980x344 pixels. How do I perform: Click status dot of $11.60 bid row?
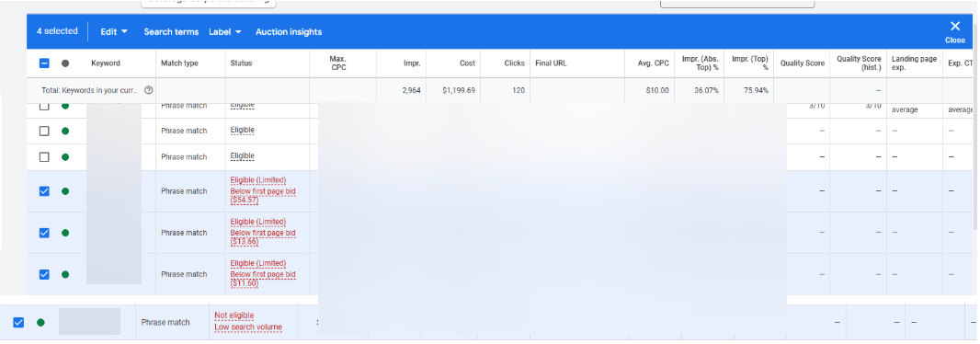(x=65, y=274)
